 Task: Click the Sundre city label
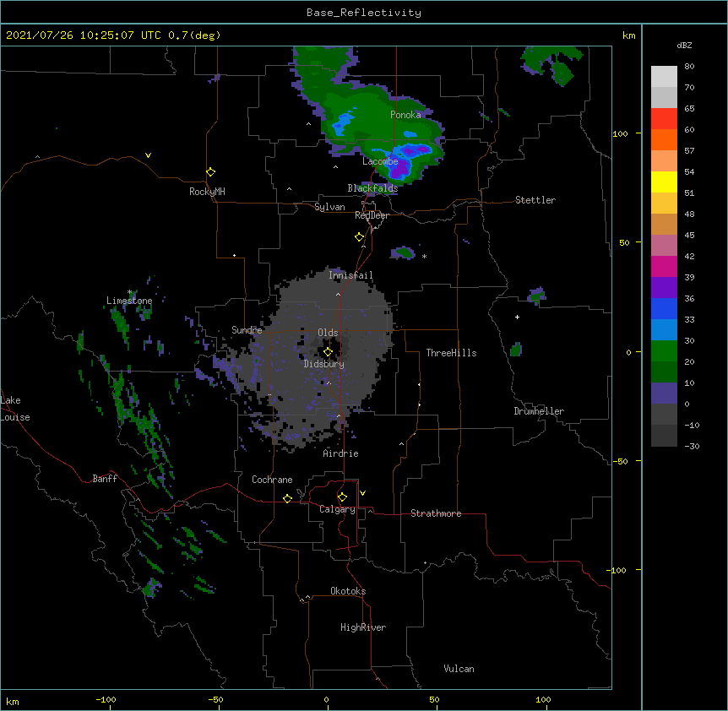[247, 330]
